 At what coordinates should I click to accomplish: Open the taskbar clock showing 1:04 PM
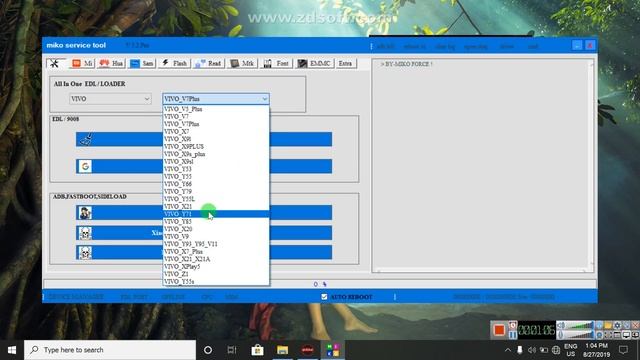pyautogui.click(x=596, y=350)
